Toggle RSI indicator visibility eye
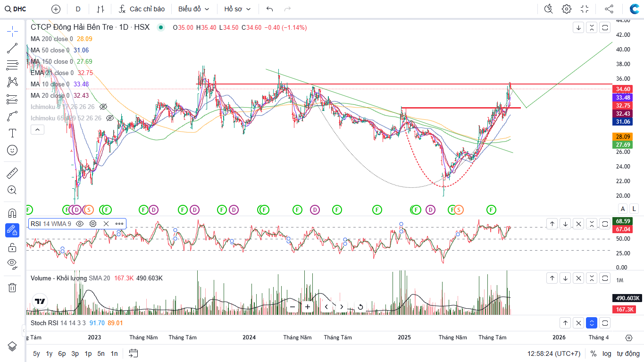644x362 pixels. click(80, 224)
